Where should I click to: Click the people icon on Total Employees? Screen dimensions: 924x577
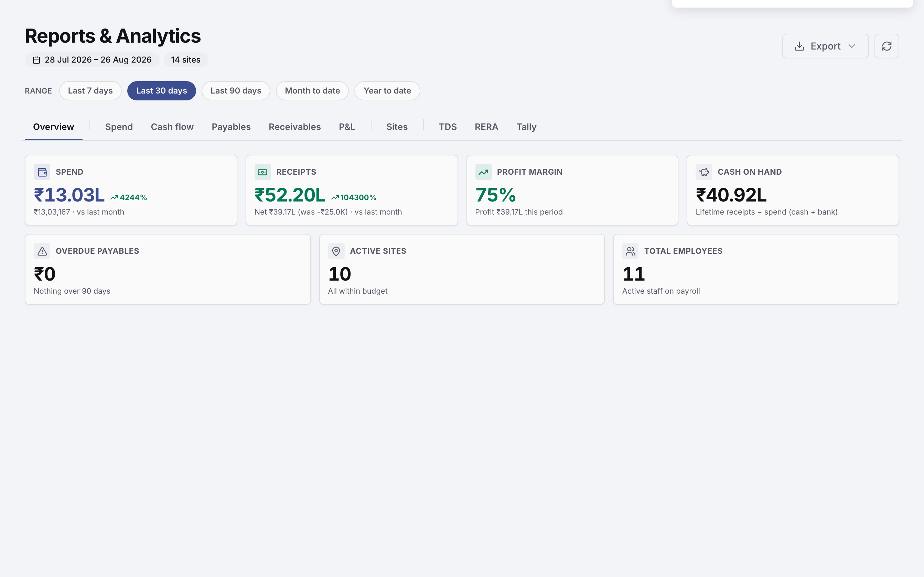[x=630, y=251]
